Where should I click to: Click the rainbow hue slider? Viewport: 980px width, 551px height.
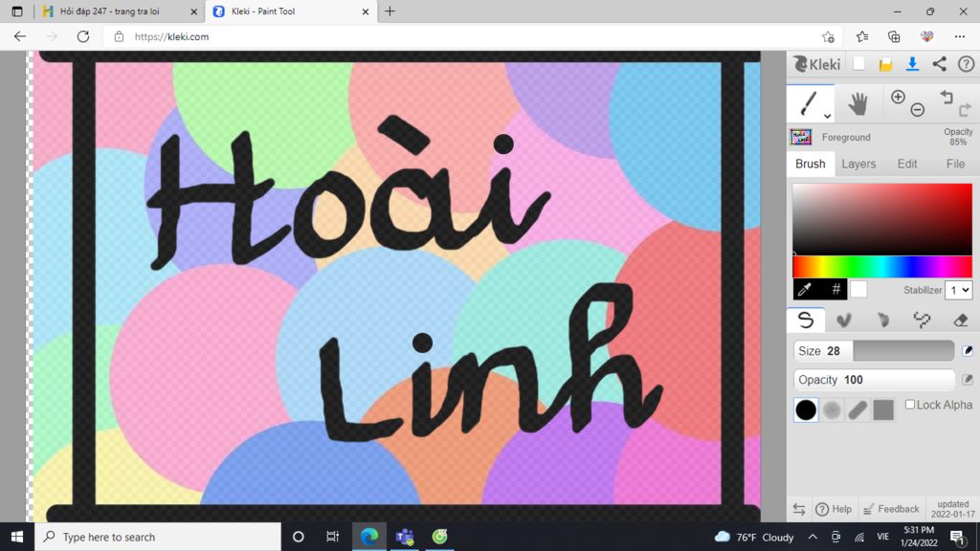pos(881,267)
